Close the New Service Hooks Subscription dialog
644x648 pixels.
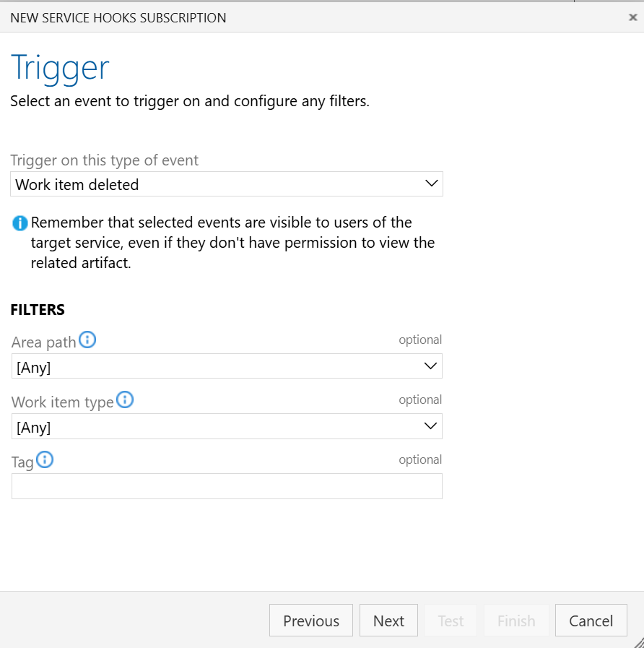[x=632, y=17]
